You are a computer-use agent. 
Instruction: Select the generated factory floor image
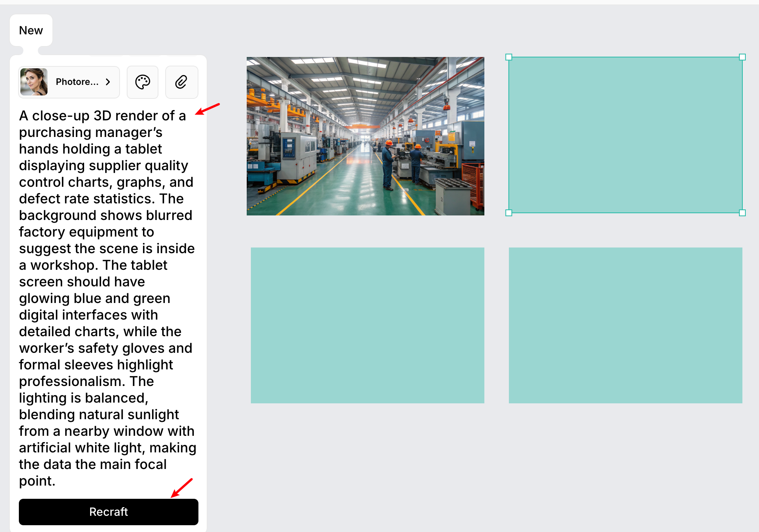[365, 136]
